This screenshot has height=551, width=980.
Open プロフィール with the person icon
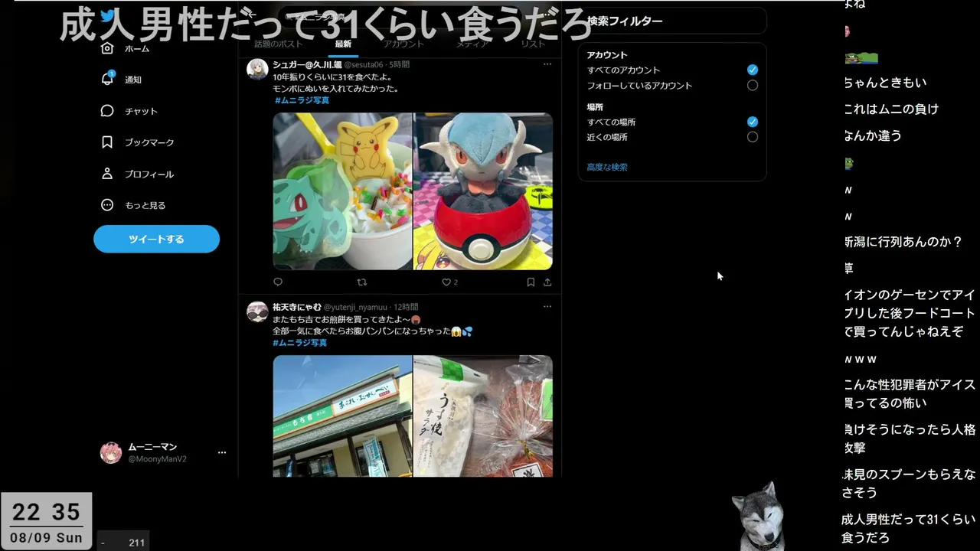coord(107,174)
